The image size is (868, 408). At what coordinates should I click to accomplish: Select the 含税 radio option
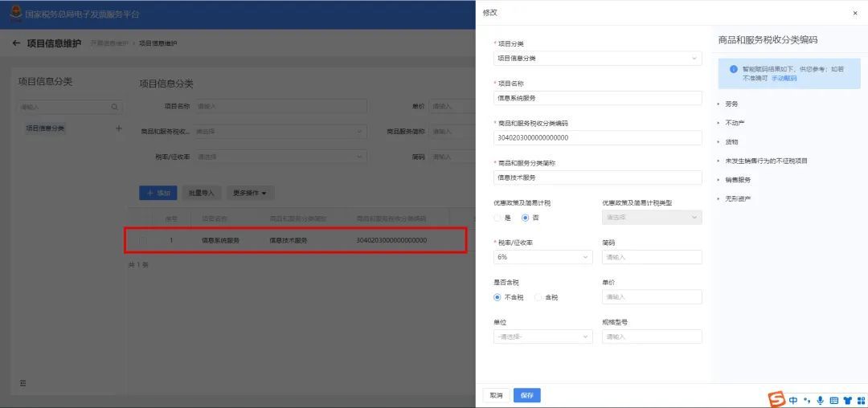point(538,297)
